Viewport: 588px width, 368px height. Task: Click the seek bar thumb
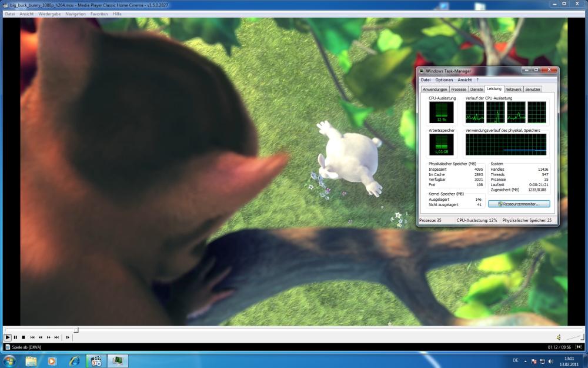76,330
